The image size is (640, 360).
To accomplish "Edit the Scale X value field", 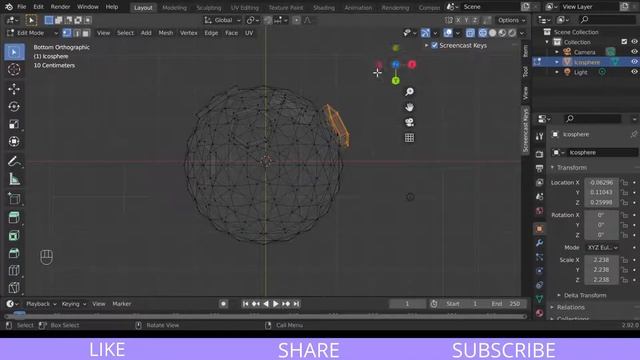I will tap(601, 260).
